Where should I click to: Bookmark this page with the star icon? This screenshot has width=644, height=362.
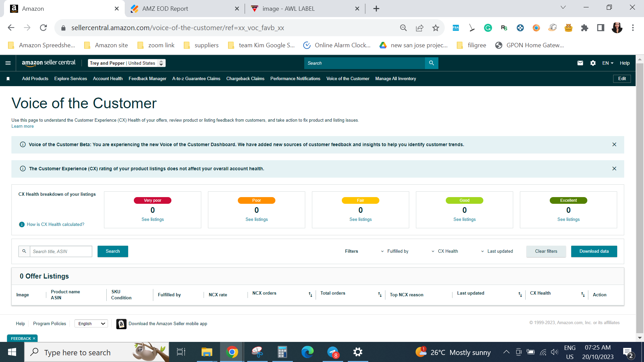(x=436, y=28)
